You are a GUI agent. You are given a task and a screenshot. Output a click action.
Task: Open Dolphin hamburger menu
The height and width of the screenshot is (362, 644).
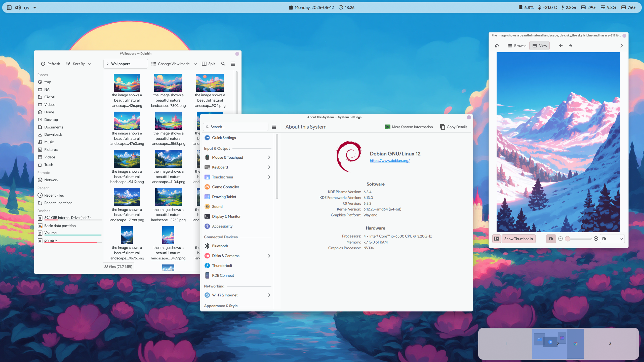pyautogui.click(x=233, y=64)
